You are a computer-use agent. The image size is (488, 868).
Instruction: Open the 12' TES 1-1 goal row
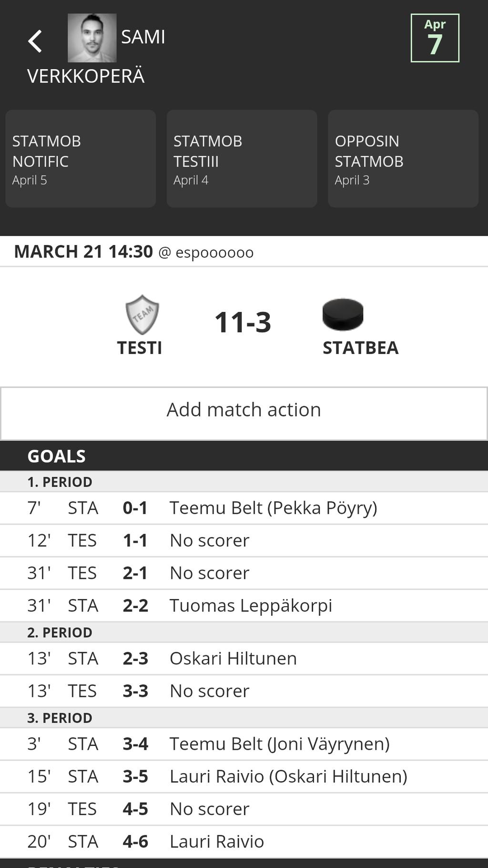pyautogui.click(x=244, y=540)
